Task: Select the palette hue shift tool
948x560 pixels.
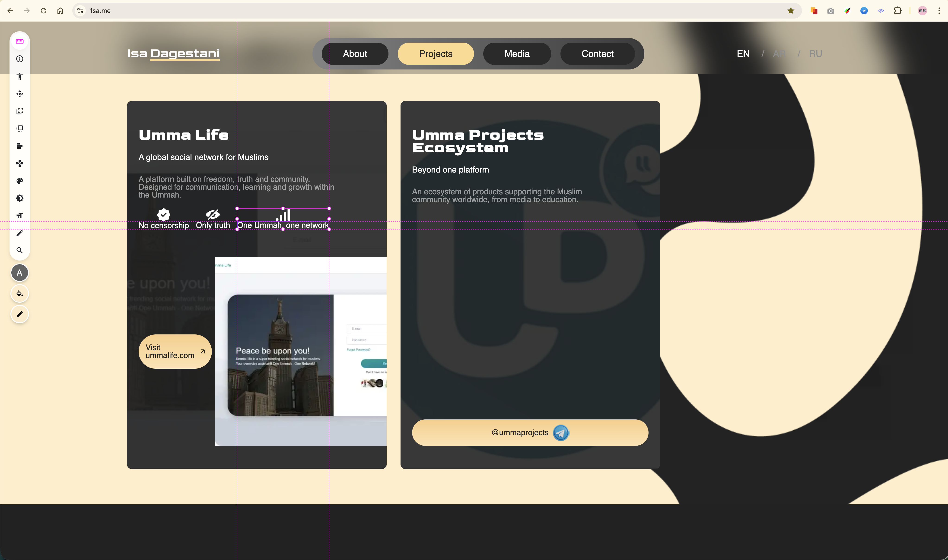Action: click(x=20, y=181)
